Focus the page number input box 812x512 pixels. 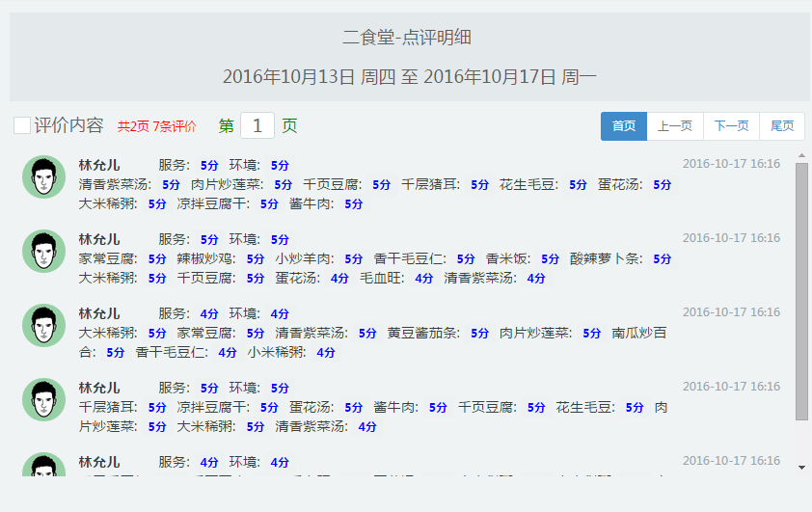pos(257,126)
